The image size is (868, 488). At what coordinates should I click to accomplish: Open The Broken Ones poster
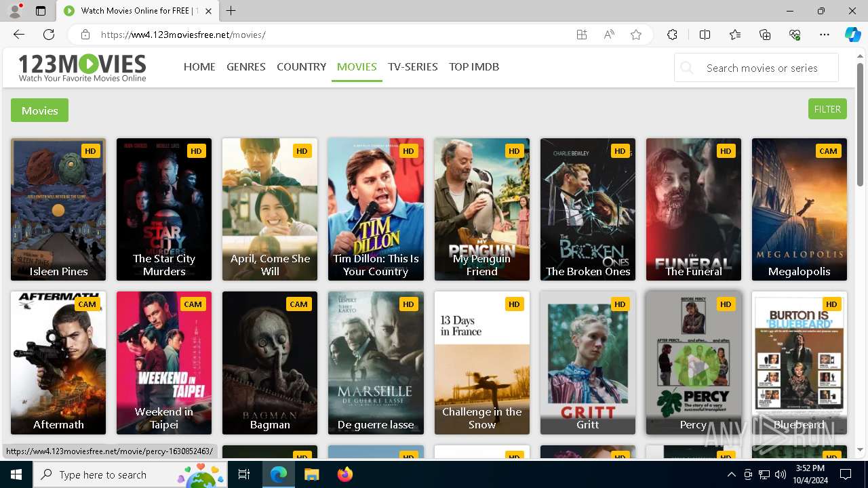pyautogui.click(x=588, y=209)
